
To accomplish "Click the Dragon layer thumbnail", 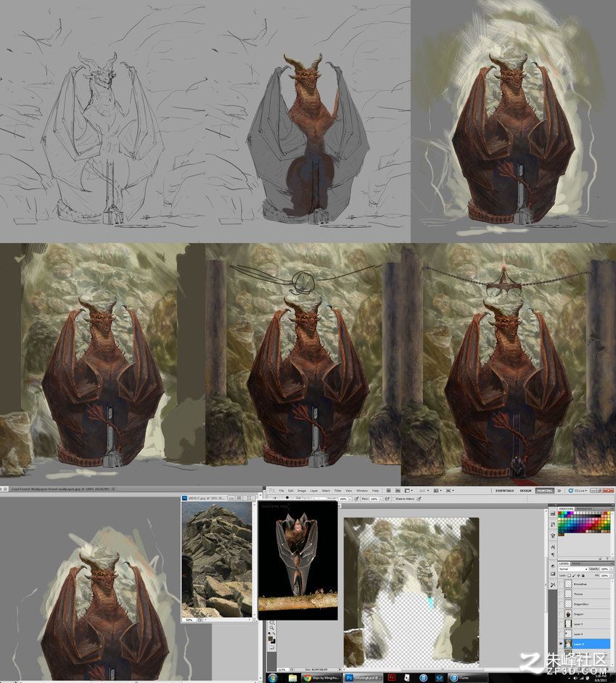I will [569, 614].
